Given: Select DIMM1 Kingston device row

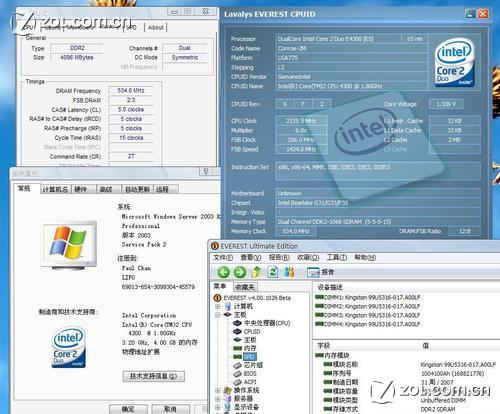Looking at the screenshot, I should click(368, 297).
